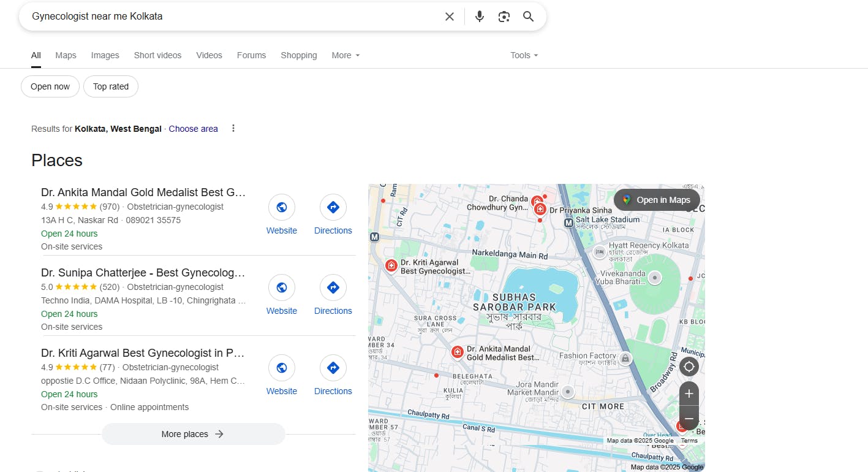Clear the search box text
Screen dimensions: 868x472
click(x=450, y=17)
